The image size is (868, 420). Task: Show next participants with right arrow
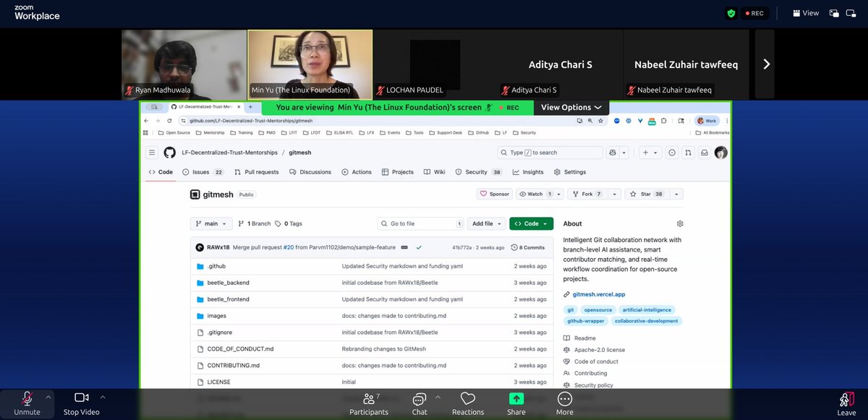[765, 64]
